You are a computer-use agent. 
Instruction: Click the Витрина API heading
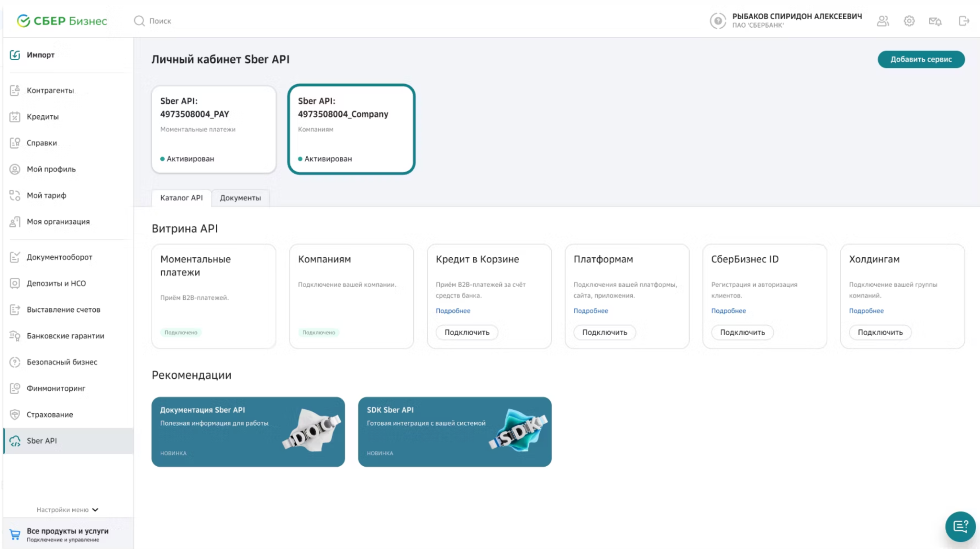185,229
